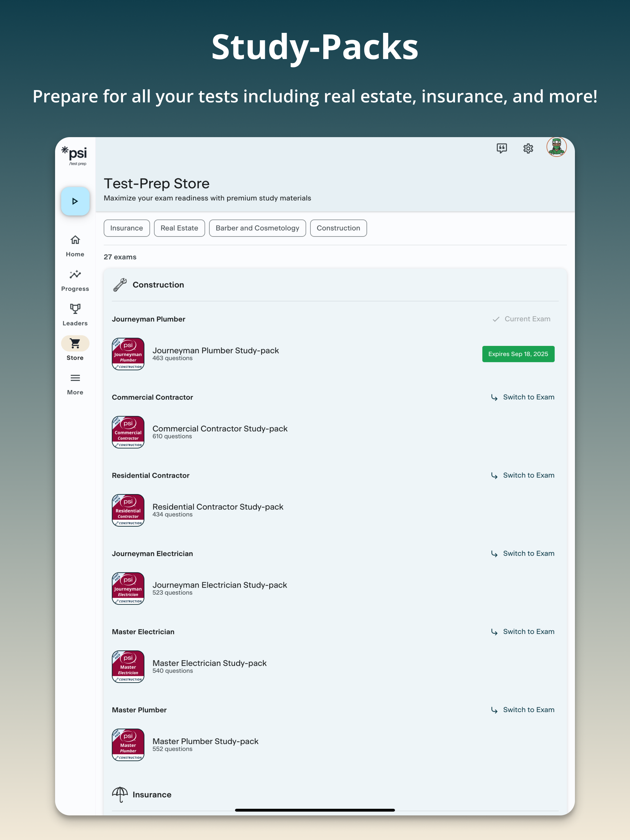Click the Residential Contractor exam heading
Screen dimensions: 630x840
[150, 476]
